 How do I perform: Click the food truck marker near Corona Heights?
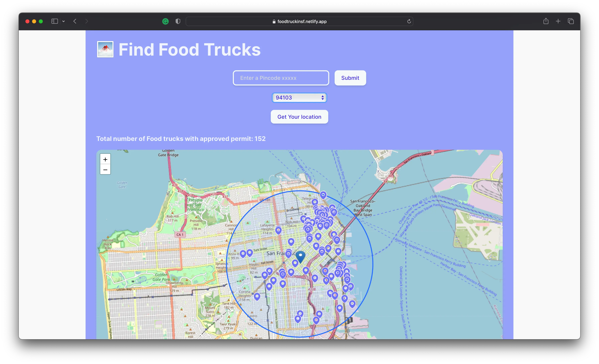(257, 296)
